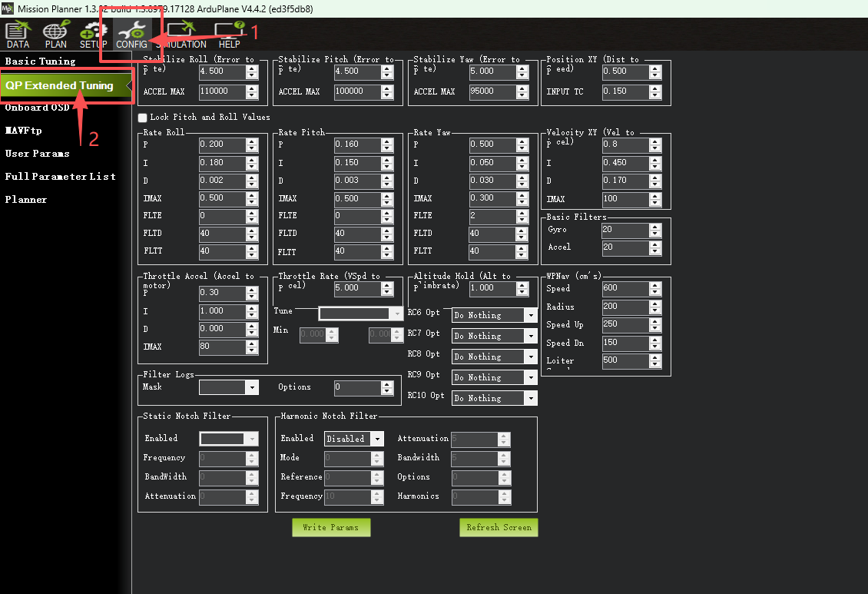Open the Filter Logs Mask dropdown

[x=229, y=387]
